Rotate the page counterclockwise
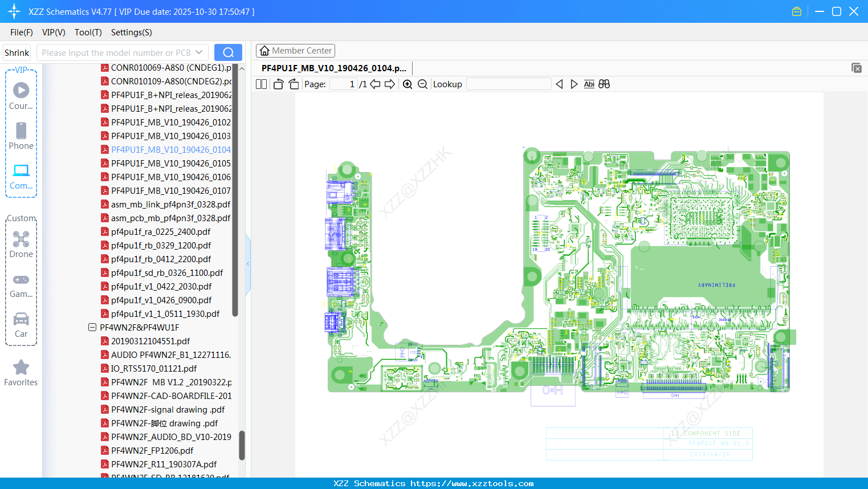 tap(278, 84)
